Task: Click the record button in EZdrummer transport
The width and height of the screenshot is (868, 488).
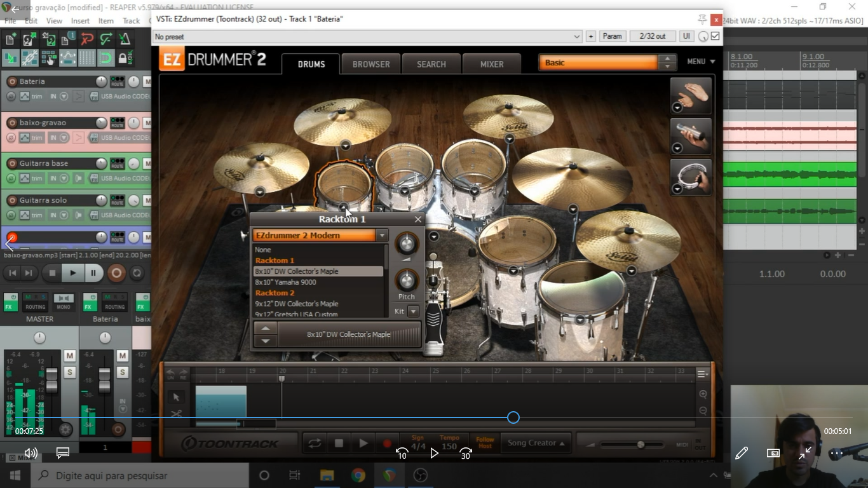Action: [386, 444]
